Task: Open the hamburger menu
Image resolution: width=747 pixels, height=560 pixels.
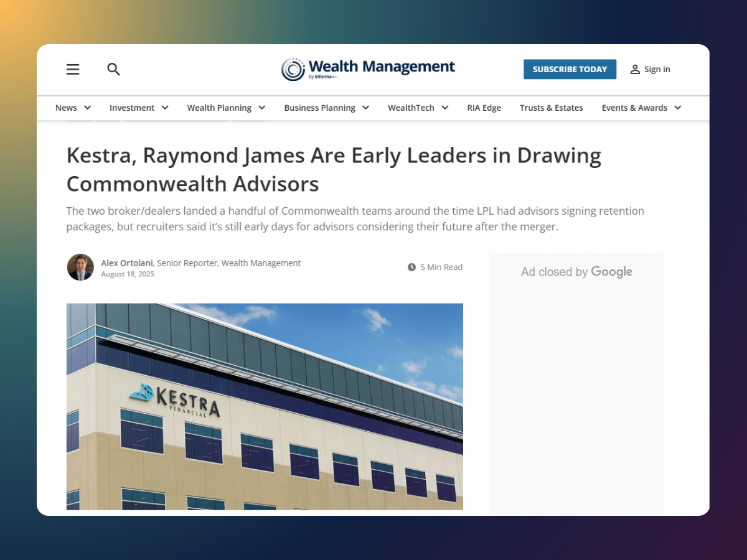Action: point(73,69)
